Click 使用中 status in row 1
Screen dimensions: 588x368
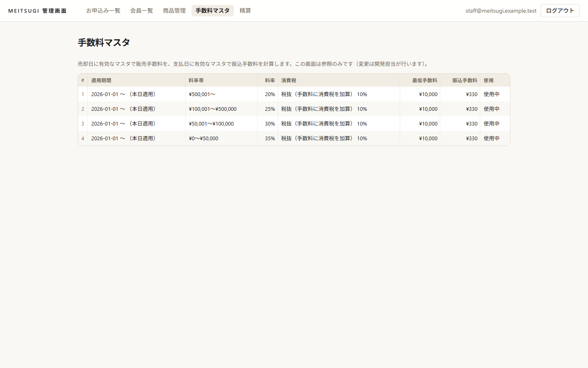pyautogui.click(x=492, y=94)
